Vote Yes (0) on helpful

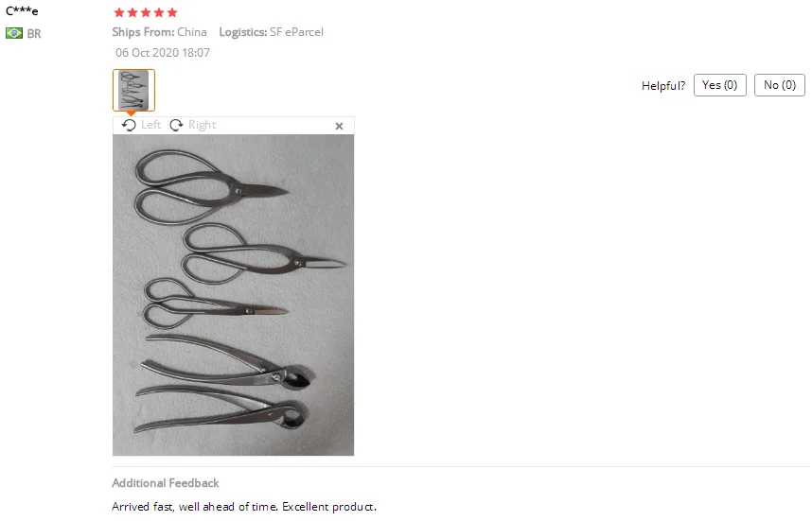click(x=720, y=85)
